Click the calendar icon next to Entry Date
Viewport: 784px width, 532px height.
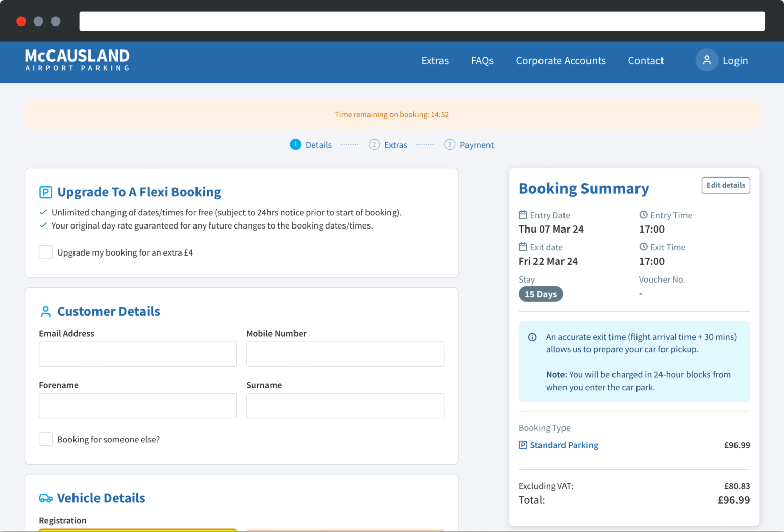523,215
